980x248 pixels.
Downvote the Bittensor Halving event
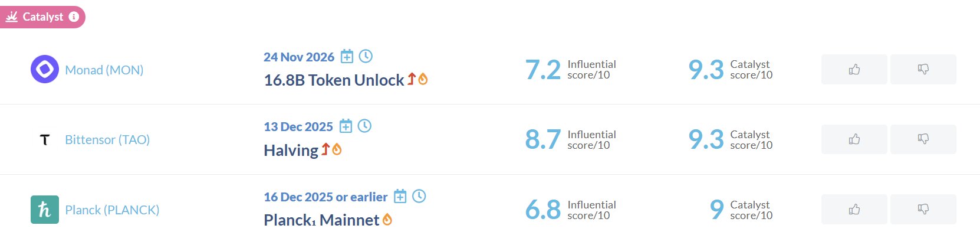pos(923,139)
